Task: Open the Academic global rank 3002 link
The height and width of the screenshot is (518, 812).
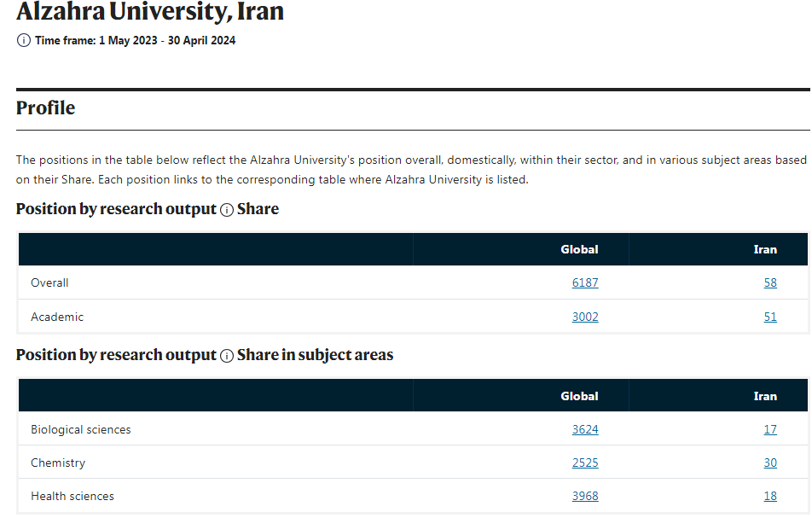Action: click(585, 317)
